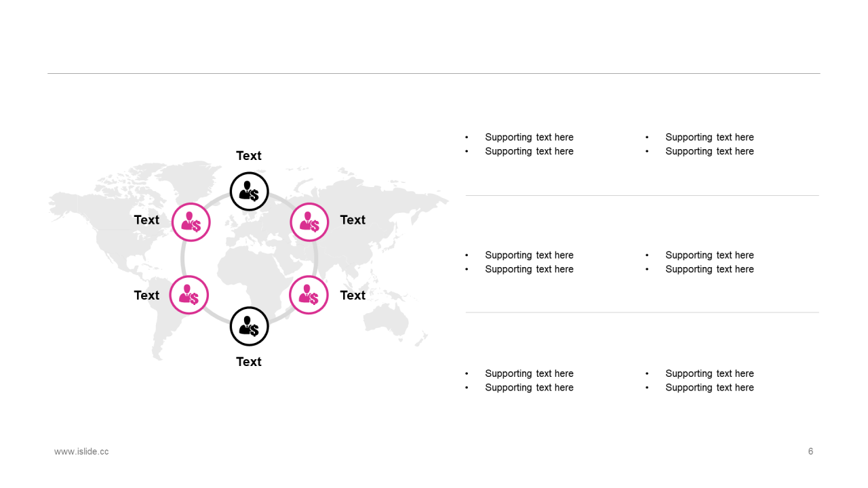The image size is (868, 488).
Task: Click the Text label beside the lower-left pink icon
Action: 146,296
